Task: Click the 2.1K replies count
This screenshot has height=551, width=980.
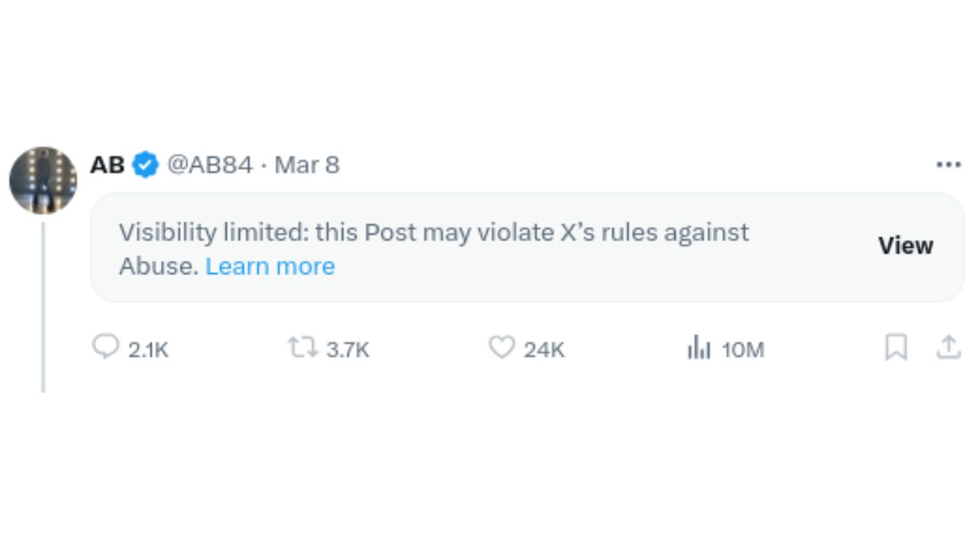Action: pos(149,350)
